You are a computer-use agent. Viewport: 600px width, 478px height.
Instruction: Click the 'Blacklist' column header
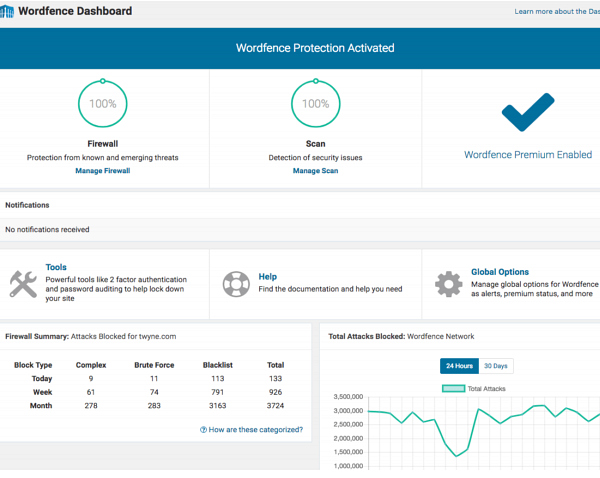point(217,365)
